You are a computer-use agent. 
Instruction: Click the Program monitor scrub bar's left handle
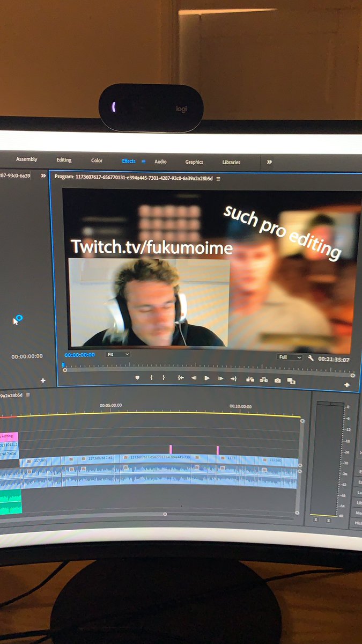[x=65, y=370]
